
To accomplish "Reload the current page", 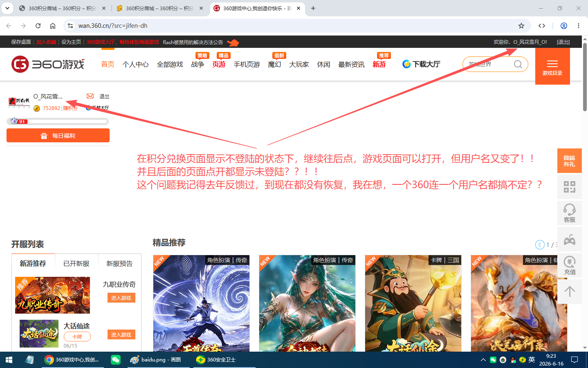I will (38, 26).
